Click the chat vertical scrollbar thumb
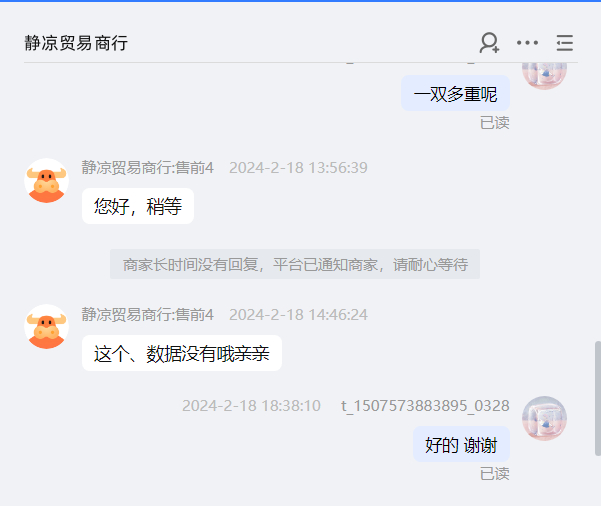Viewport: 601px width, 506px height. [x=598, y=398]
